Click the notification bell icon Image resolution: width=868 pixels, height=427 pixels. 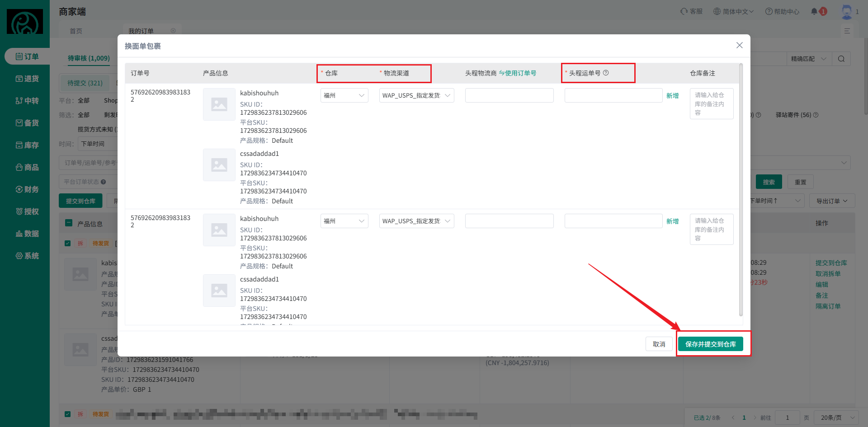pos(814,11)
